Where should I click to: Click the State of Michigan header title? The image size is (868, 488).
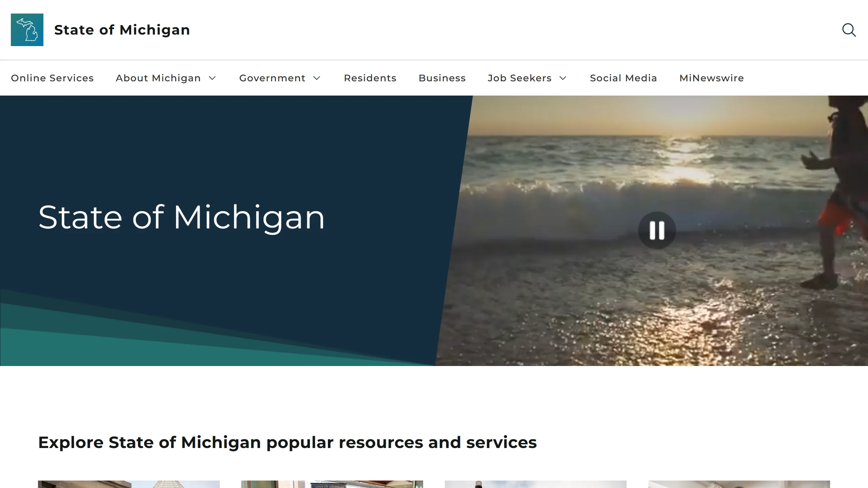122,30
